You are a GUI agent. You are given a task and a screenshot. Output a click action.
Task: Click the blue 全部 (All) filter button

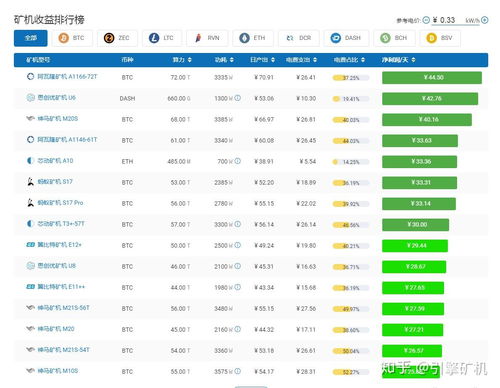click(x=31, y=38)
